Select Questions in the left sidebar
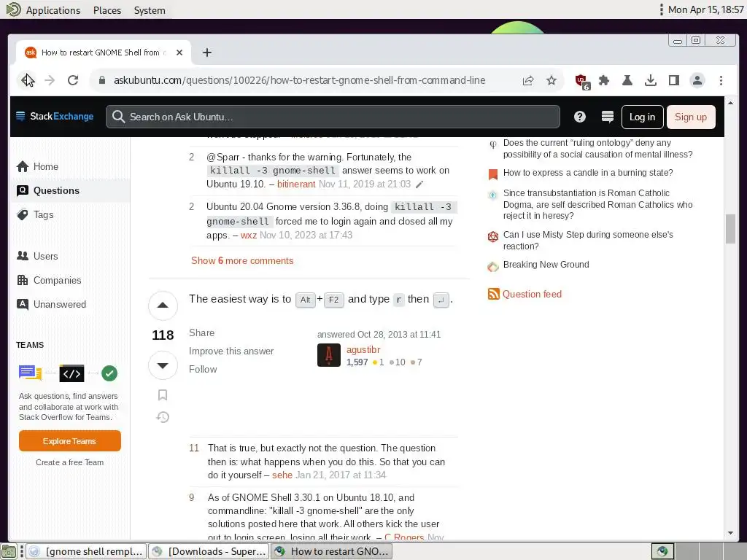Viewport: 747px width, 560px height. 70,190
